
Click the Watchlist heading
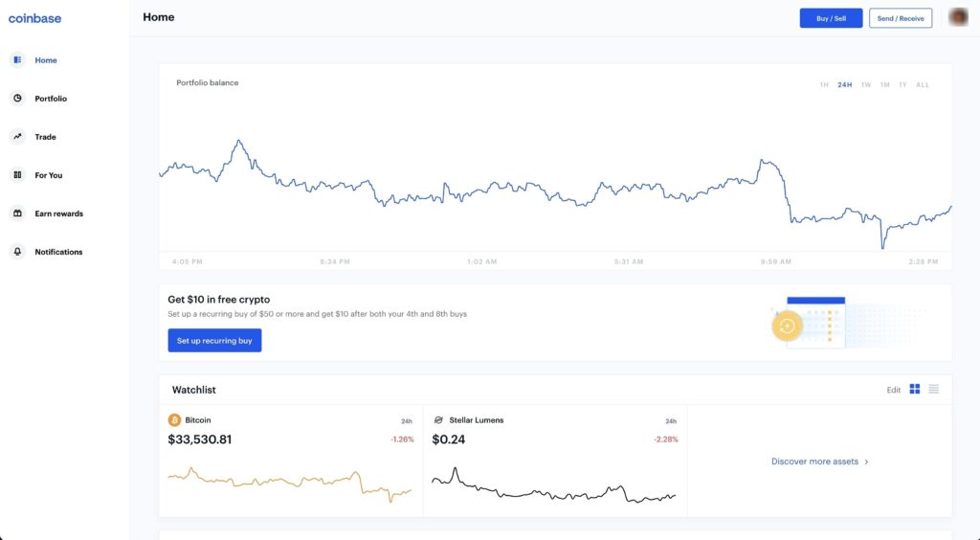193,390
